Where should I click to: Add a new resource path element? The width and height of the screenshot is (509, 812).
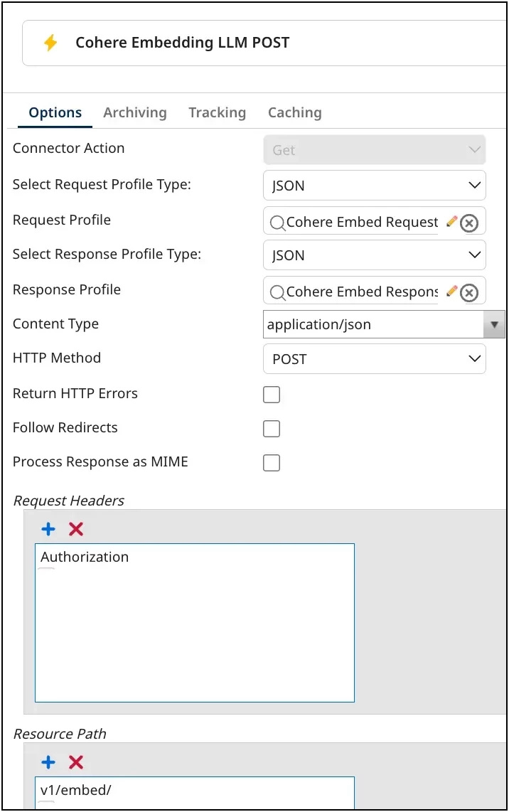[48, 762]
